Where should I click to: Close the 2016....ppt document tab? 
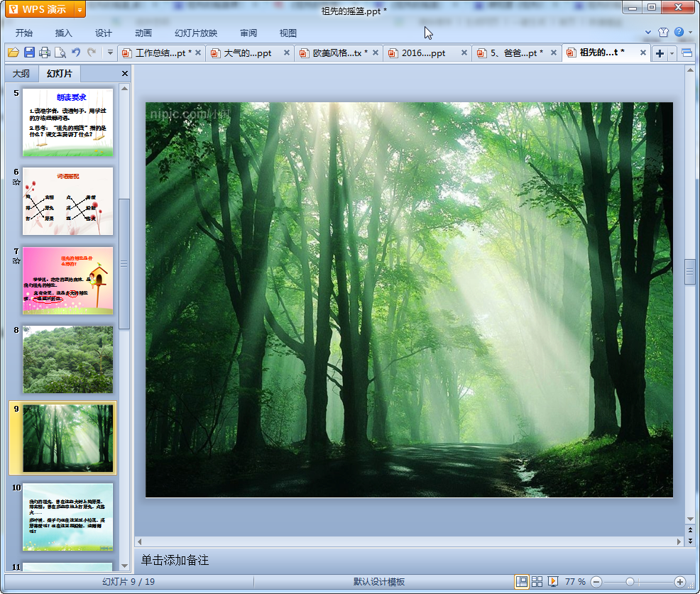point(464,53)
